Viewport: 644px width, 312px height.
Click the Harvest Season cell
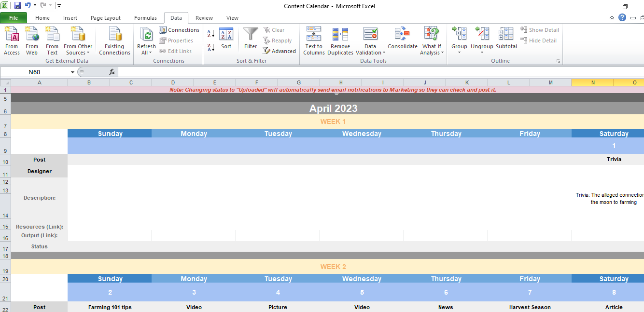[530, 307]
